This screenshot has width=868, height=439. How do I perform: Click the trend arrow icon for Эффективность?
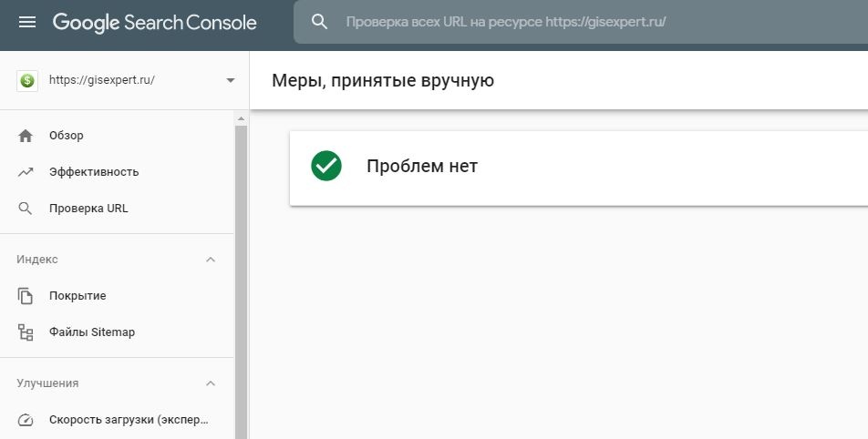(26, 172)
